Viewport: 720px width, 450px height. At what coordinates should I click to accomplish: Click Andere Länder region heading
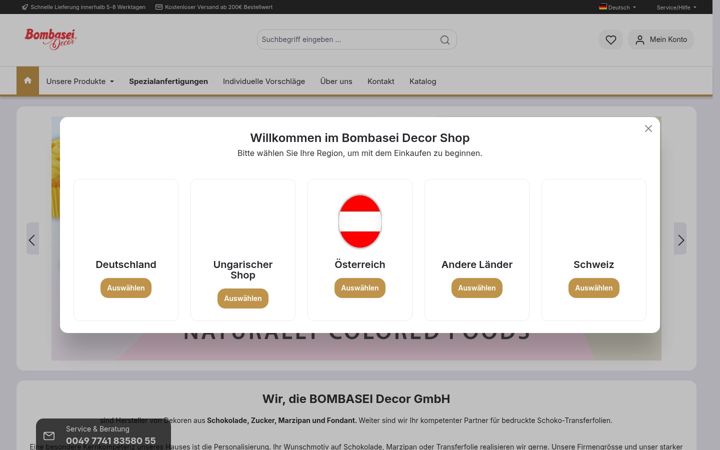pyautogui.click(x=477, y=264)
